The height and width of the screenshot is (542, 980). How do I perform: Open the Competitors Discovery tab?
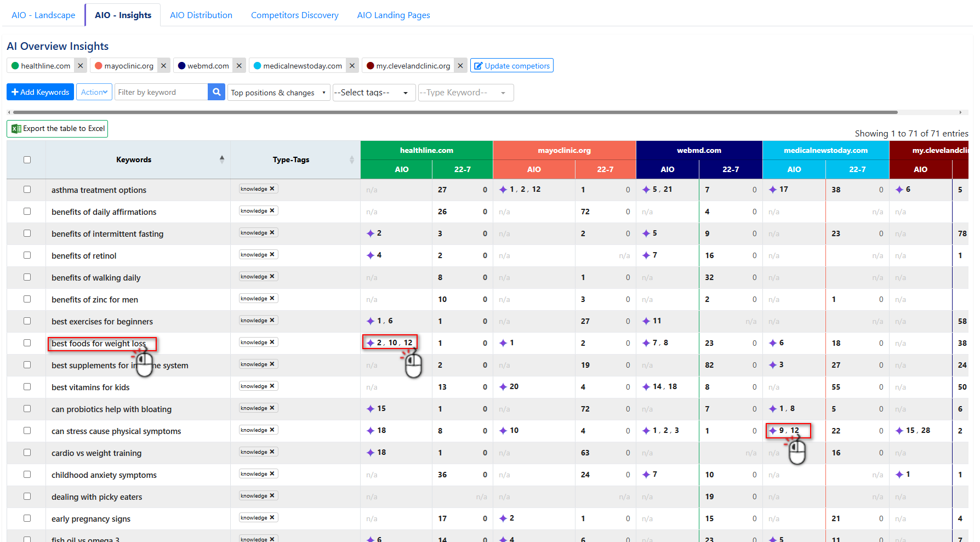pos(295,15)
